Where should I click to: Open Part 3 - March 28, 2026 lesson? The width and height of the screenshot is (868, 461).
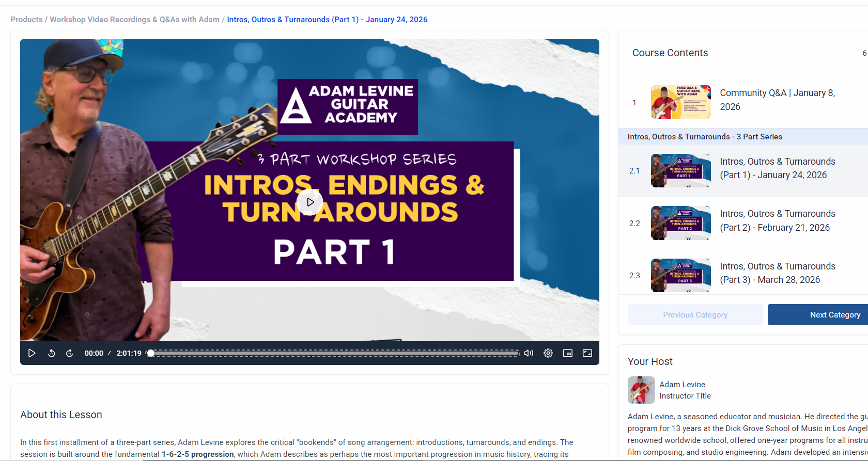click(778, 273)
